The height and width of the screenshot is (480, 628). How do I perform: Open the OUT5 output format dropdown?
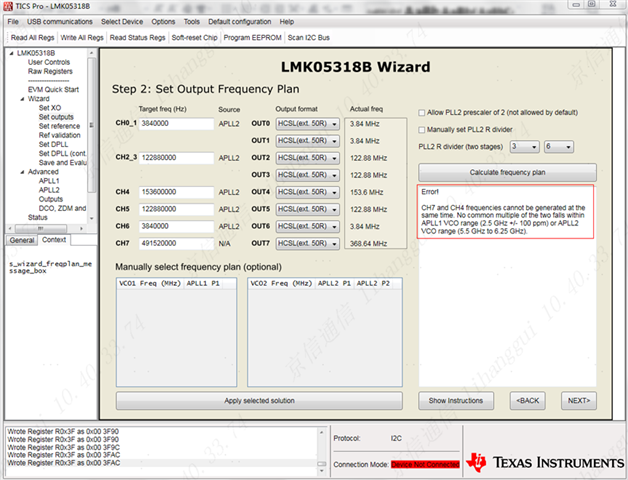[308, 209]
